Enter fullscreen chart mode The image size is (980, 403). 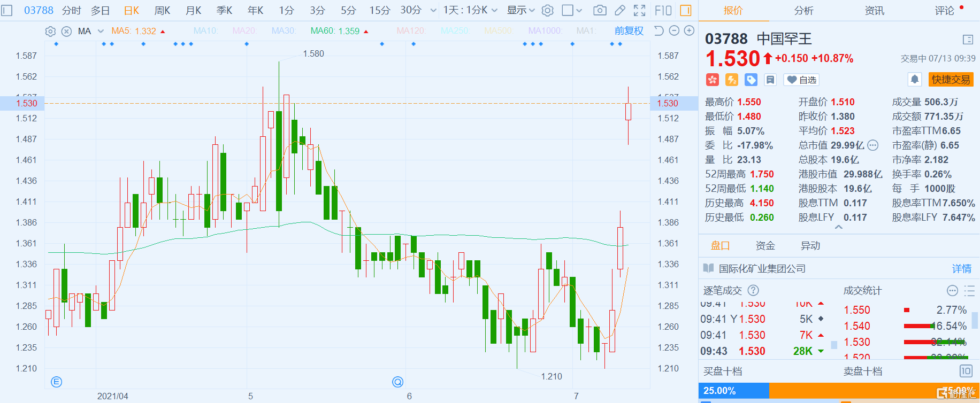639,10
